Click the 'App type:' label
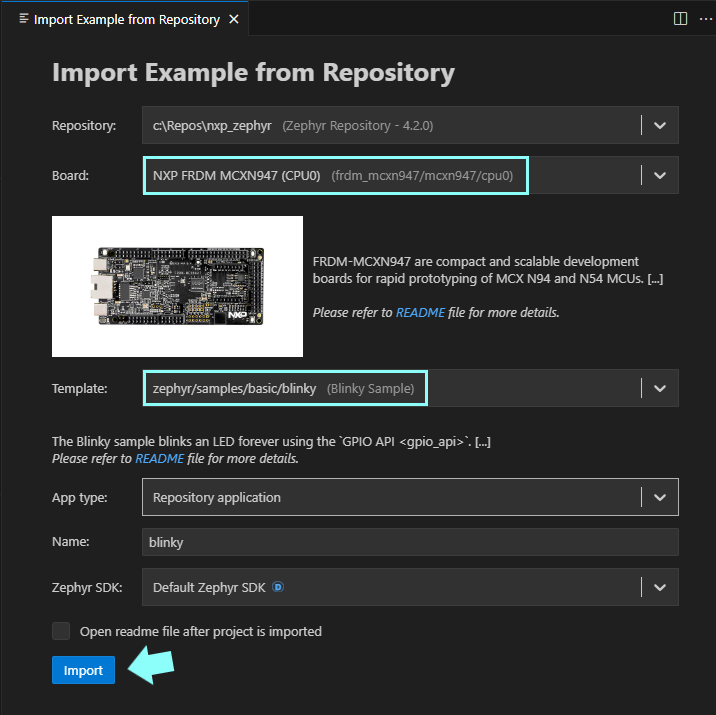The image size is (716, 715). (x=79, y=498)
